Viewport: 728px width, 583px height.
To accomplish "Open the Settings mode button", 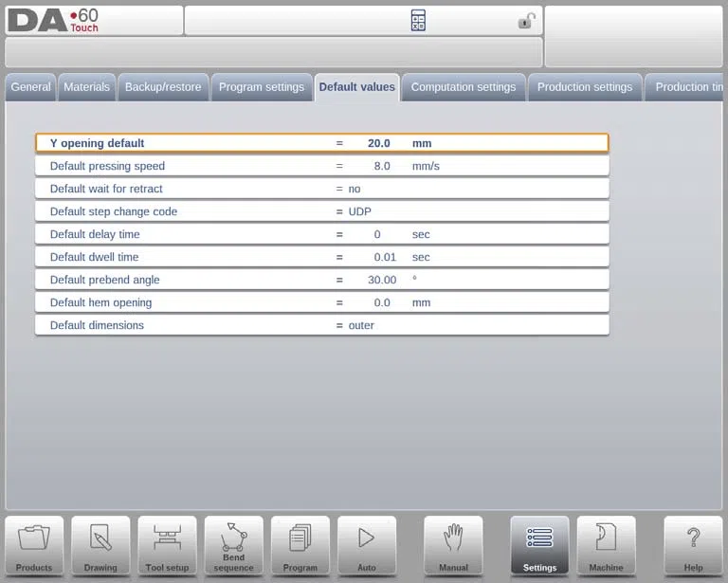I will coord(539,546).
